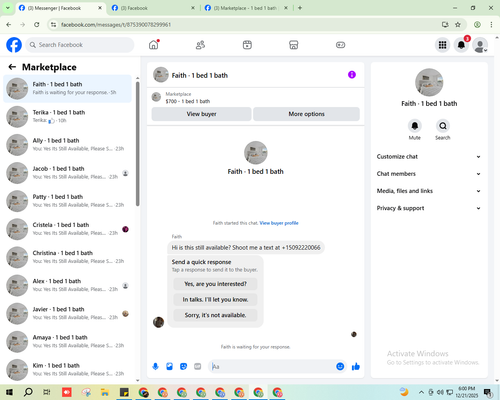Viewport: 500px width, 400px height.
Task: Open Task View on the taskbar
Action: pos(47,392)
